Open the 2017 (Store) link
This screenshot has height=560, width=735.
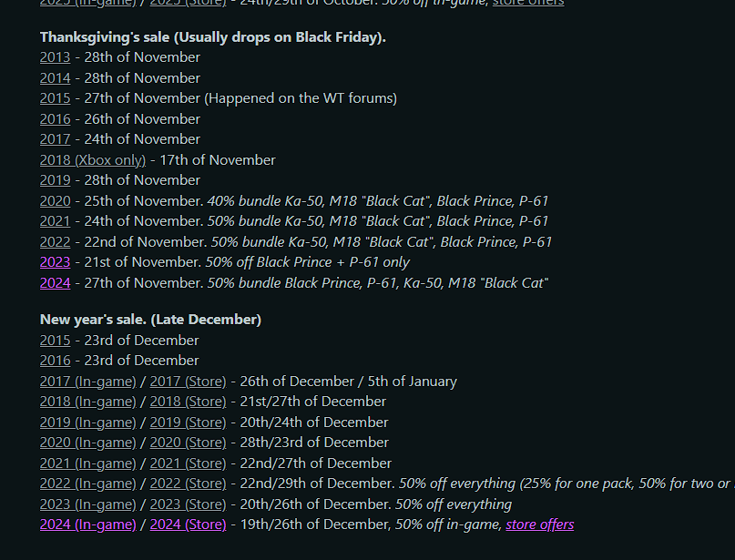point(188,382)
